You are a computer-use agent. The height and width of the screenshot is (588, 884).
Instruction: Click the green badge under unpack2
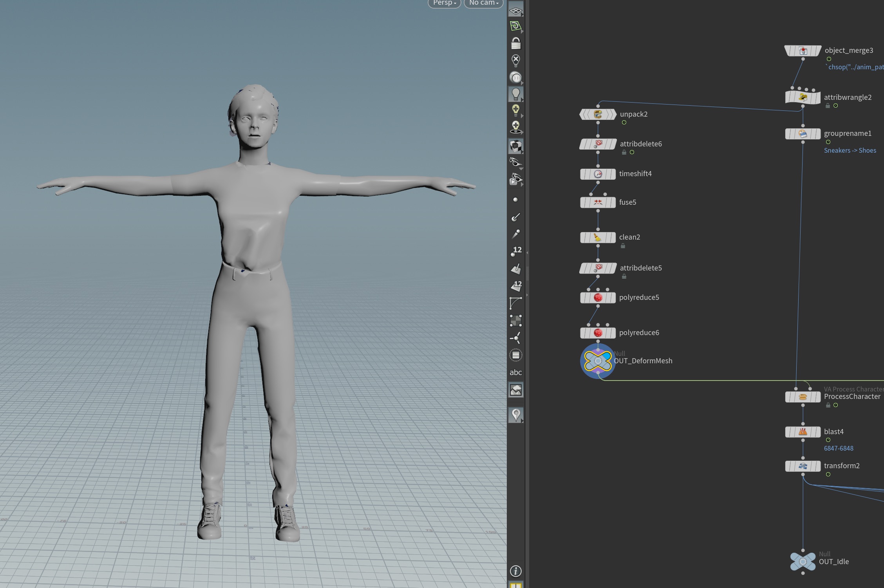click(624, 123)
